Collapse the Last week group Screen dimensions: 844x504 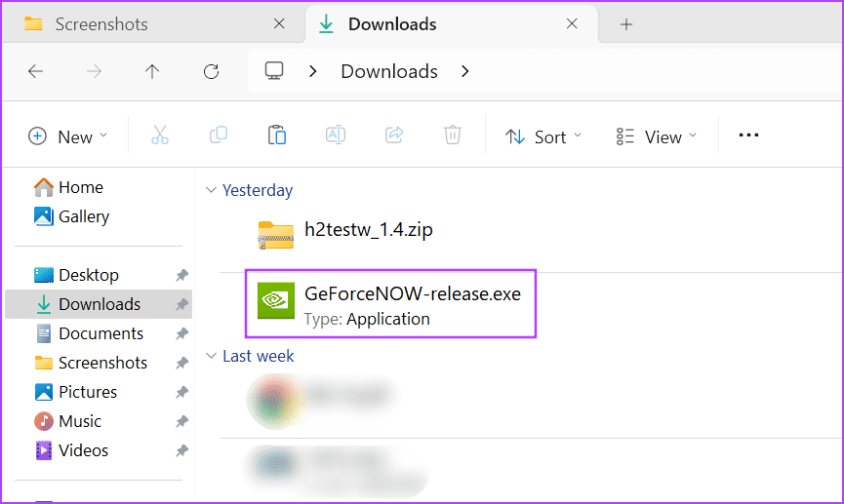(211, 356)
